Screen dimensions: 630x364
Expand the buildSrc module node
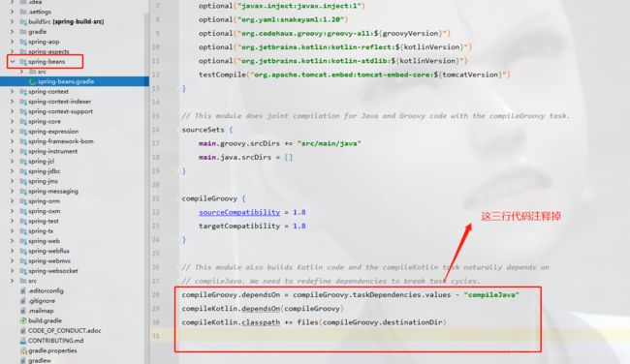pos(12,21)
